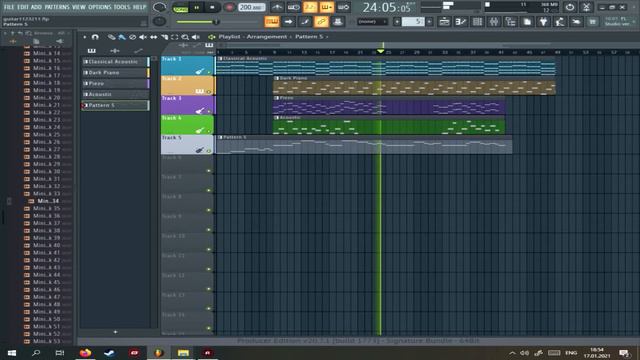The width and height of the screenshot is (640, 360).
Task: Toggle the orange typing keyboard to piano button
Action: (272, 22)
